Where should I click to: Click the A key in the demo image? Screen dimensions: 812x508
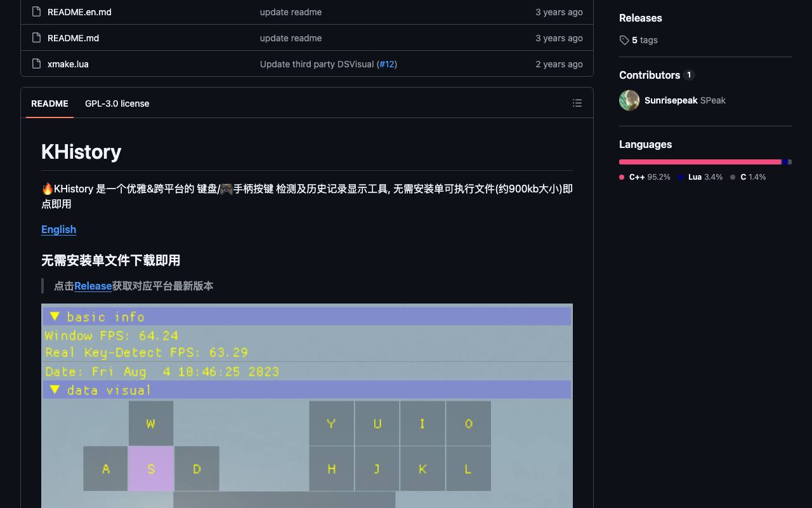105,469
